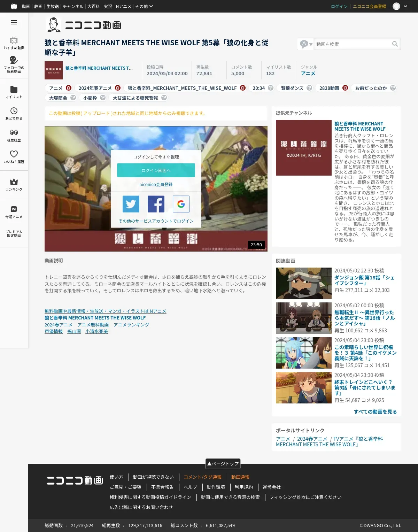Open おすすめ動画 in the sidebar
Screen dimensions: 418x532
coord(14,43)
